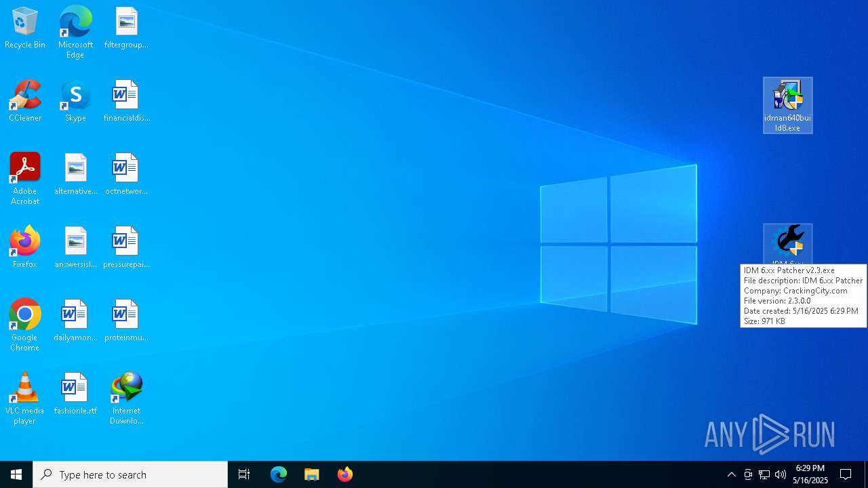Show hidden system tray icons
The width and height of the screenshot is (868, 488).
[x=731, y=474]
